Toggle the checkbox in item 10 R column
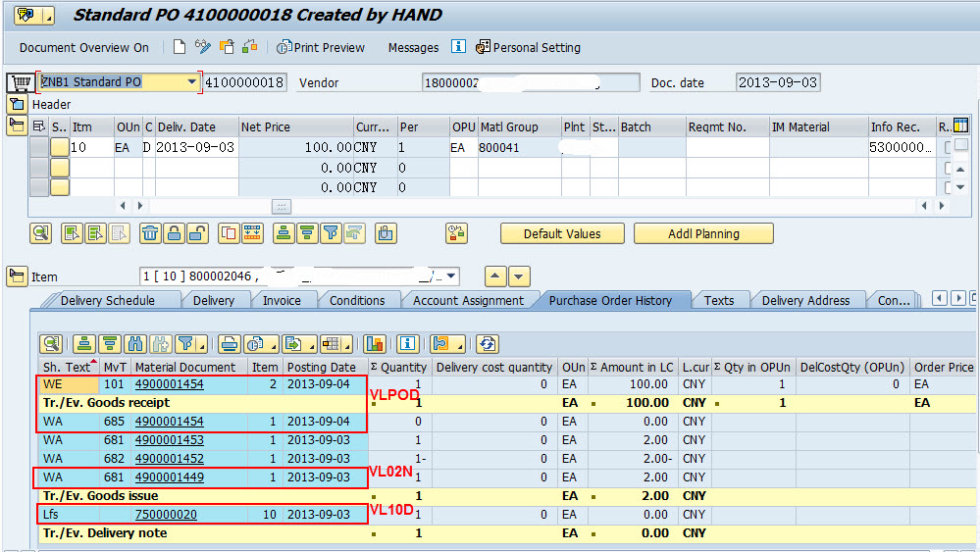Viewport: 980px width, 552px height. coord(949,147)
